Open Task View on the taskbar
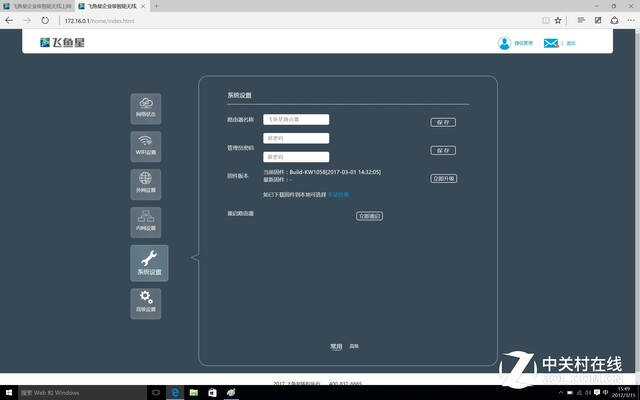The height and width of the screenshot is (400, 640). (x=156, y=393)
